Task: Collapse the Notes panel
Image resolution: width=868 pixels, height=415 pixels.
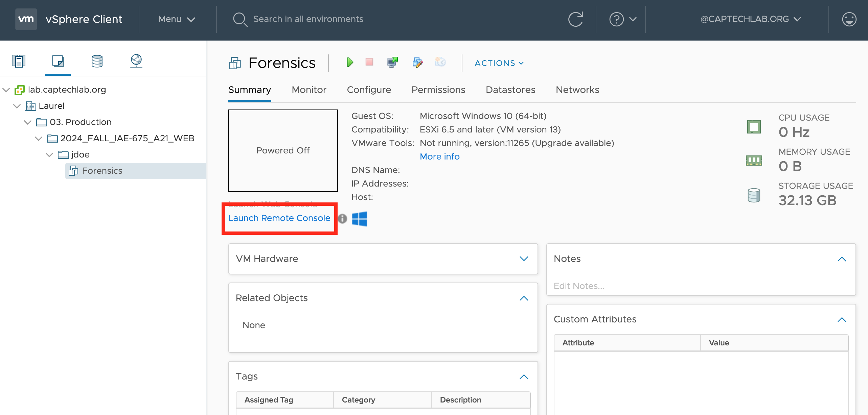Action: pos(842,259)
